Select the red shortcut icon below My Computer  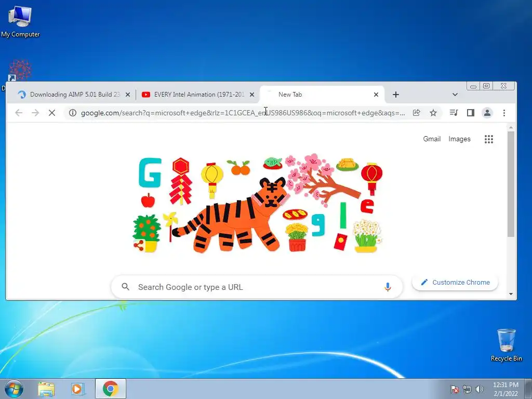(x=19, y=71)
